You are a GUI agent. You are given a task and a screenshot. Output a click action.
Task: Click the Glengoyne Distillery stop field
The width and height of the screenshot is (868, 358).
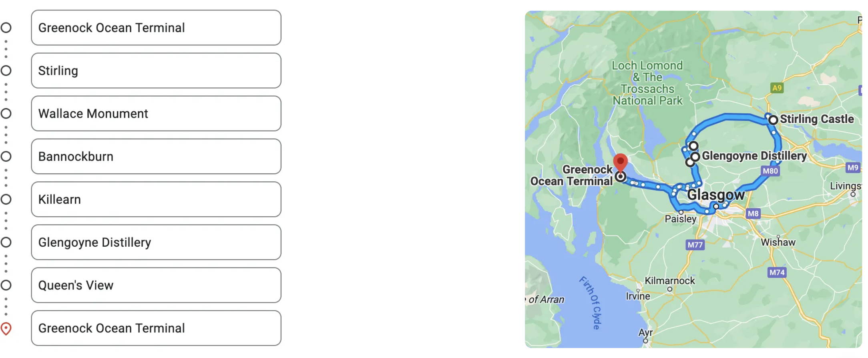pyautogui.click(x=156, y=242)
